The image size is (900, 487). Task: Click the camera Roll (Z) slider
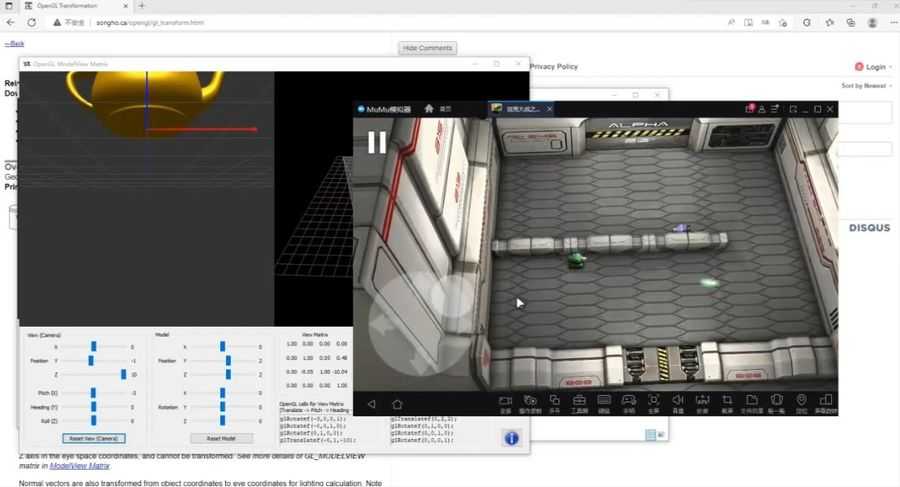coord(94,420)
